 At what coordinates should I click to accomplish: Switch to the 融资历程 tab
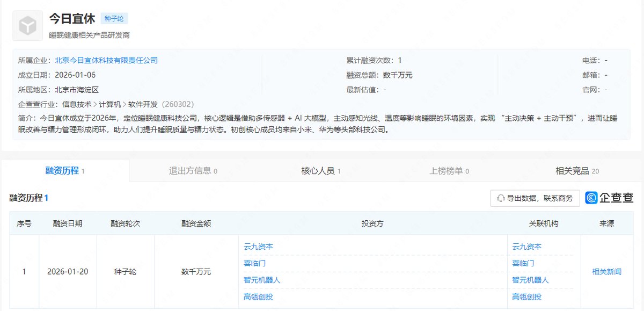click(65, 171)
